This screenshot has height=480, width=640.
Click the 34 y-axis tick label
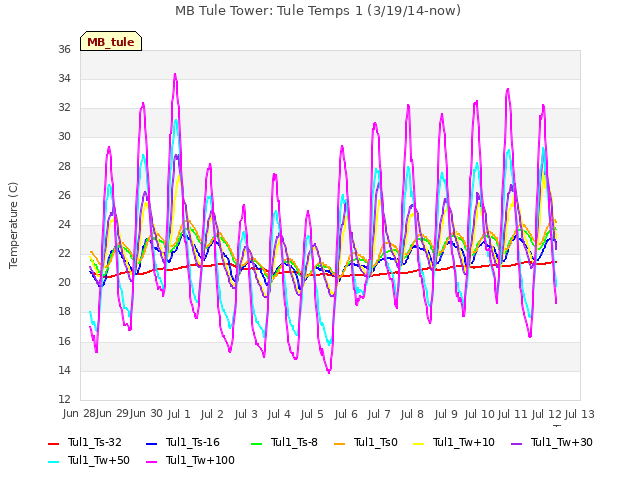pyautogui.click(x=64, y=79)
